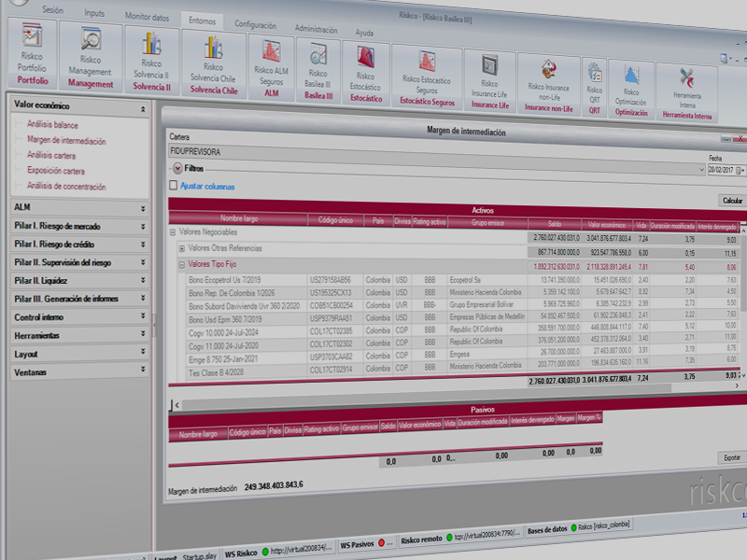Collapse the Valores Tipo Fijo node
The width and height of the screenshot is (747, 560).
coord(181,265)
